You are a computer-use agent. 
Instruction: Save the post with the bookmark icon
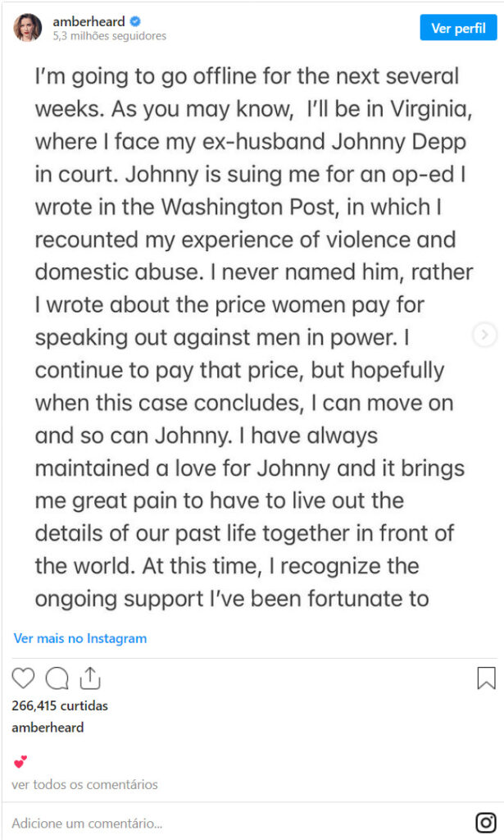click(x=486, y=678)
